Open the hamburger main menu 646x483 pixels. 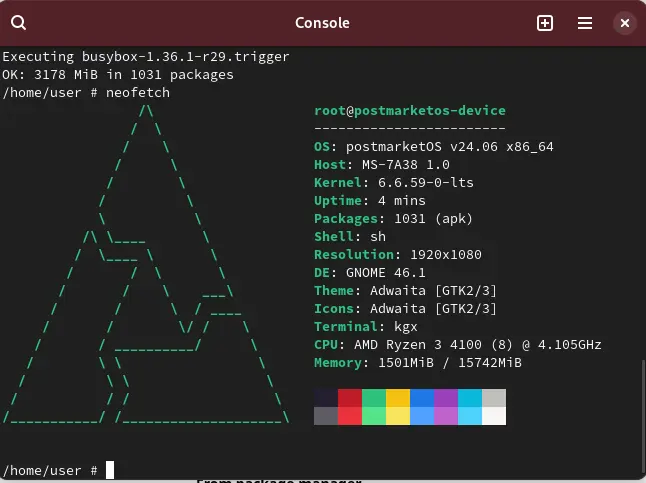coord(585,23)
